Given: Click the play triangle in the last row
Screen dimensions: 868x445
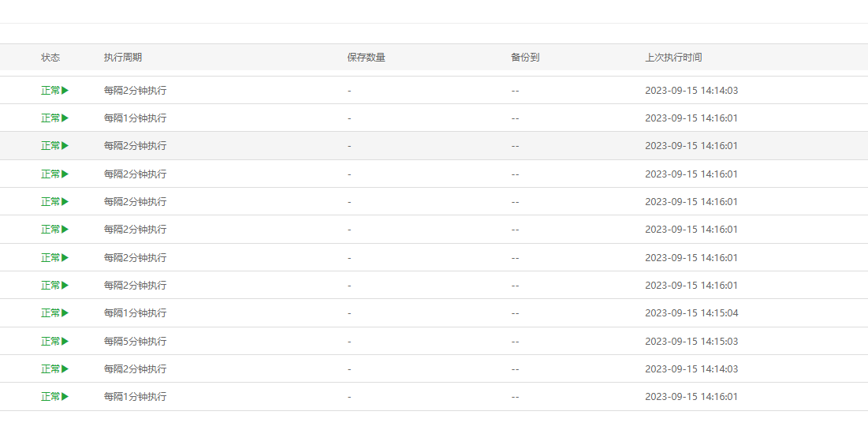Looking at the screenshot, I should [65, 397].
